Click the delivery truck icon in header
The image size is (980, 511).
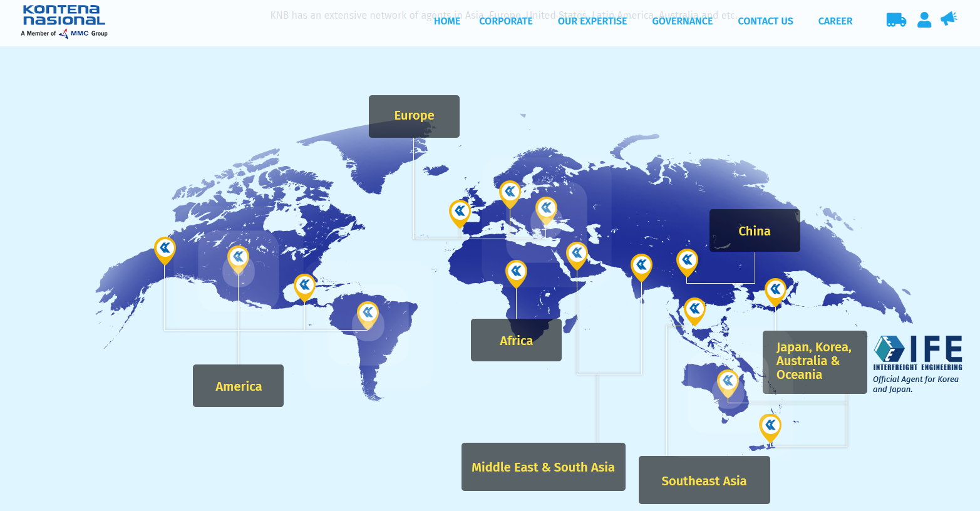[x=896, y=20]
